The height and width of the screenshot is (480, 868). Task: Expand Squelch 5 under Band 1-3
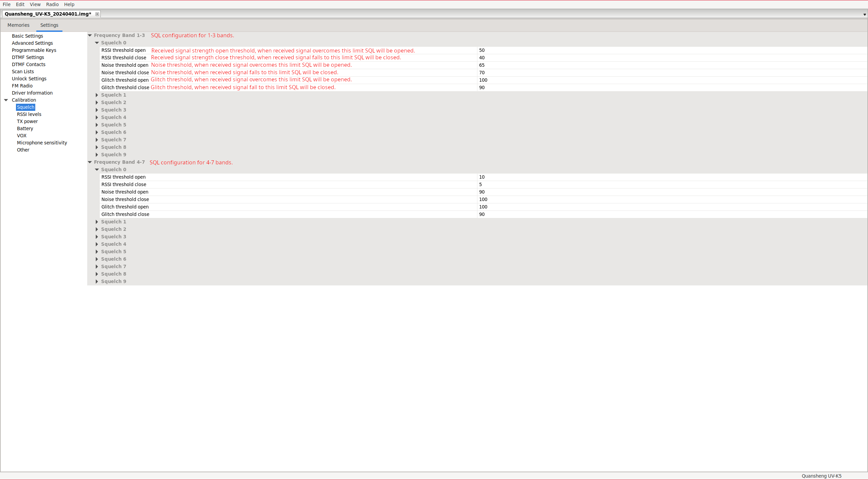click(97, 125)
